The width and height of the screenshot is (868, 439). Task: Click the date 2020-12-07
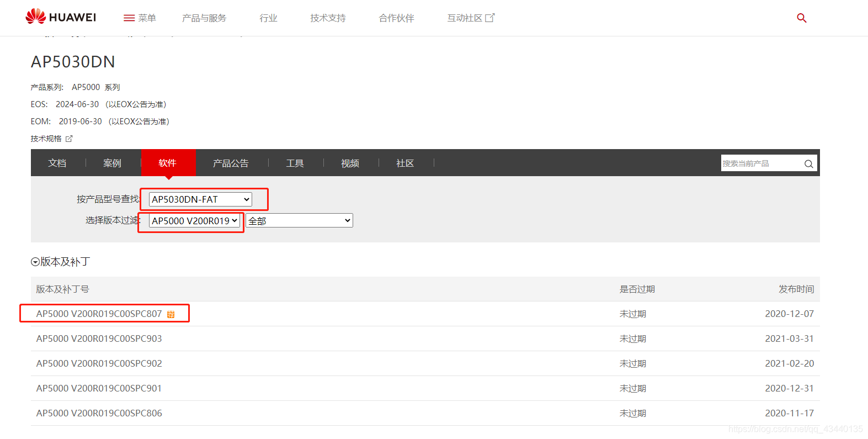point(789,314)
